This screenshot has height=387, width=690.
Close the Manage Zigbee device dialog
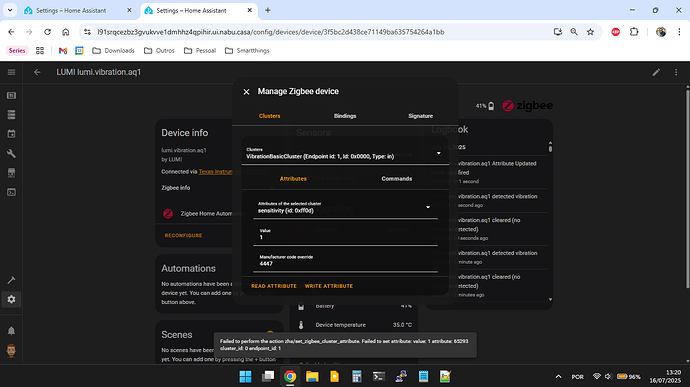[246, 92]
